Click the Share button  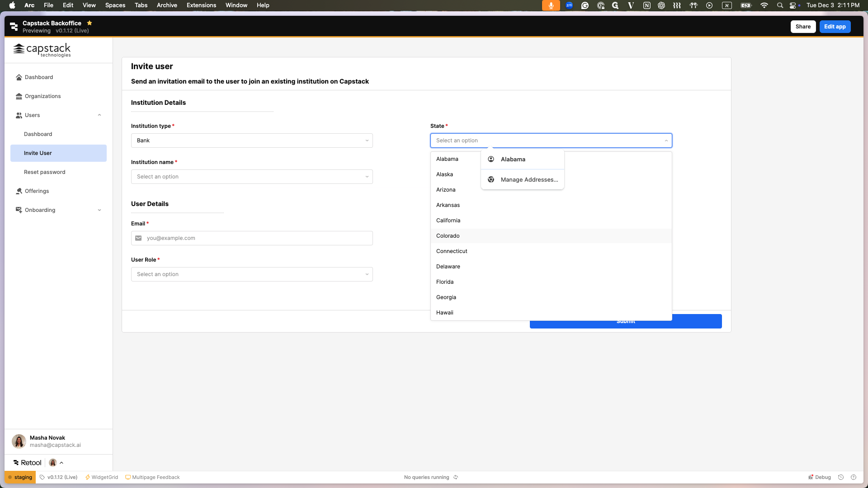[803, 27]
